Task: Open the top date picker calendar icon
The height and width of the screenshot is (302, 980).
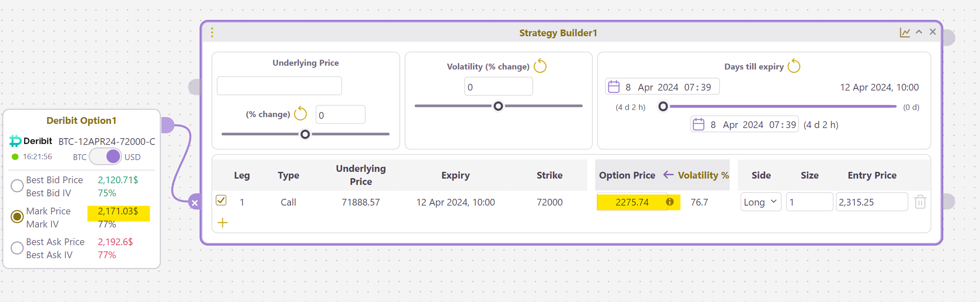Action: click(613, 87)
